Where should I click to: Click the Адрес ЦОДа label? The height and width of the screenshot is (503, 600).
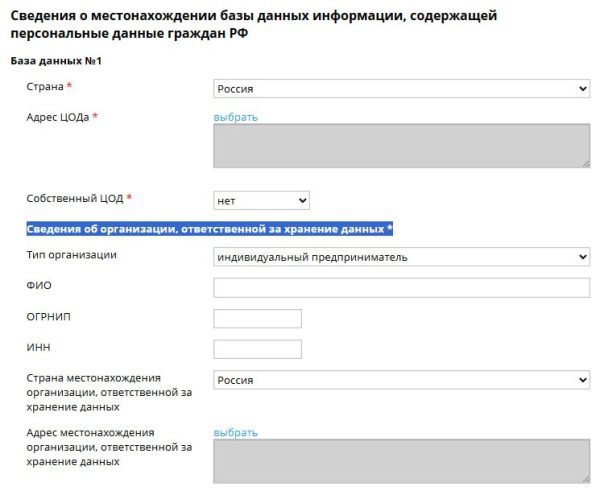[58, 117]
